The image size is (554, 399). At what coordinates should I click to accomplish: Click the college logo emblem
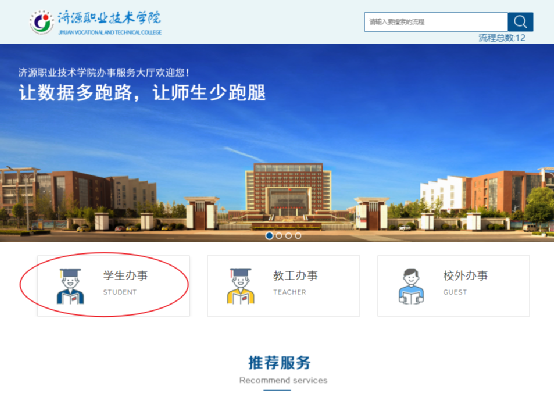click(x=41, y=22)
